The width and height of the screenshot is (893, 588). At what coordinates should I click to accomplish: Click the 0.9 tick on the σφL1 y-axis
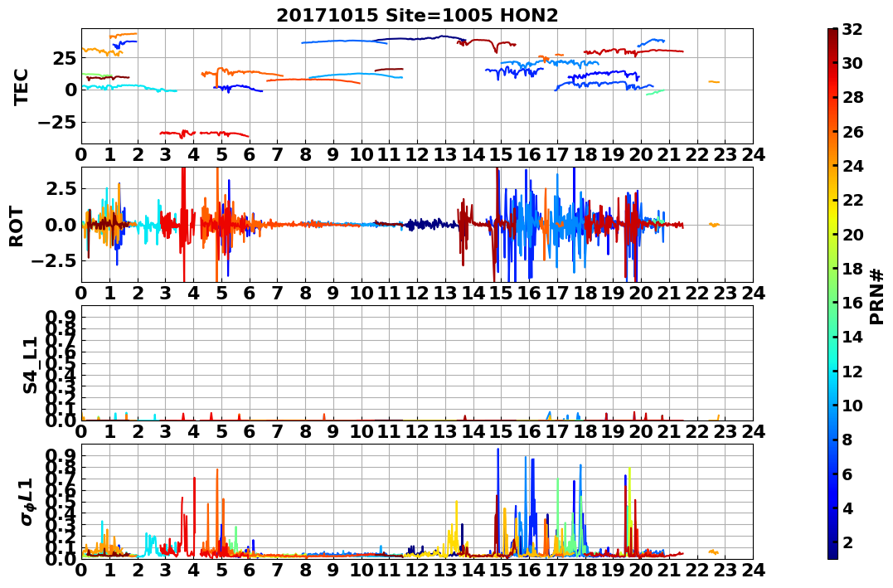[x=61, y=456]
